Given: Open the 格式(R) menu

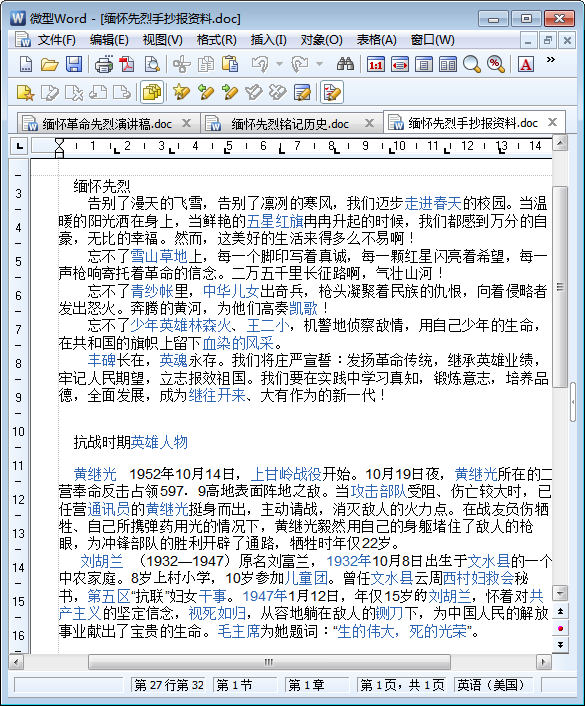Looking at the screenshot, I should coord(217,40).
